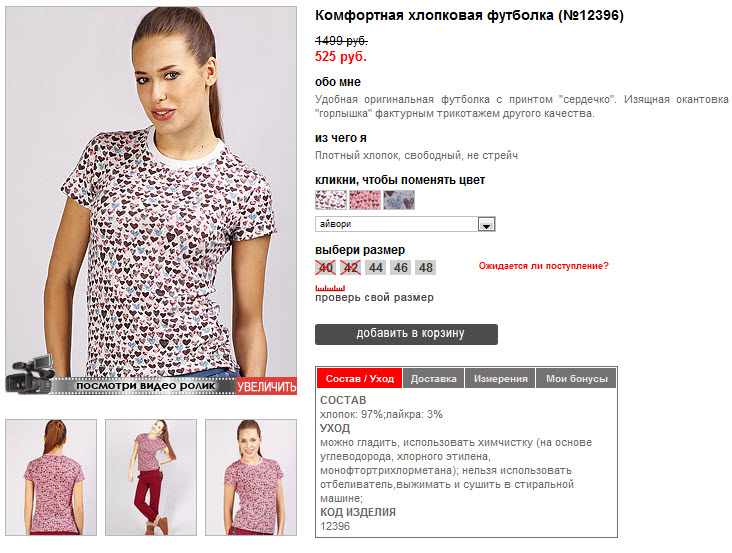Choose size 46
The height and width of the screenshot is (553, 732).
(401, 267)
